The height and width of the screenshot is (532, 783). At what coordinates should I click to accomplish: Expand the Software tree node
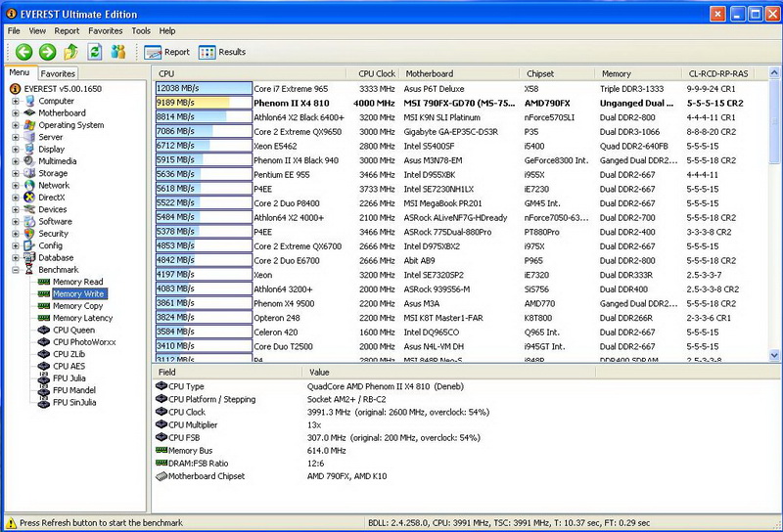[x=16, y=221]
